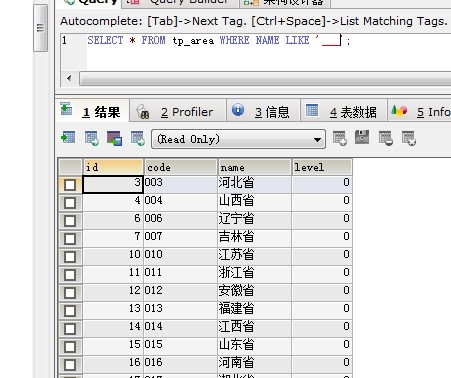
Task: Click the greyed cancel changes X icon
Action: (x=409, y=138)
